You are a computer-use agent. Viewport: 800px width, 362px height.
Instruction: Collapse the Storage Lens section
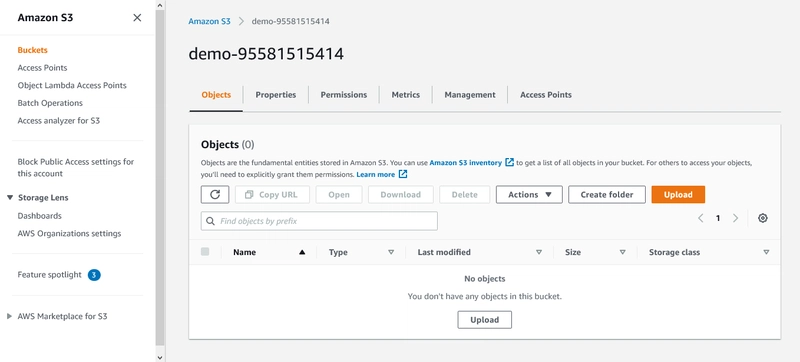pyautogui.click(x=10, y=198)
